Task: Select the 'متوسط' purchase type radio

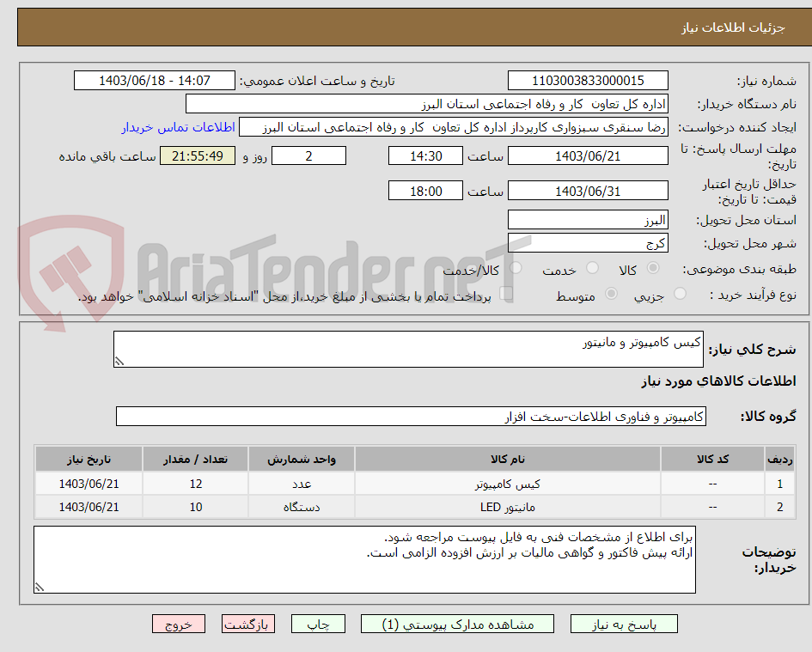Action: tap(611, 294)
